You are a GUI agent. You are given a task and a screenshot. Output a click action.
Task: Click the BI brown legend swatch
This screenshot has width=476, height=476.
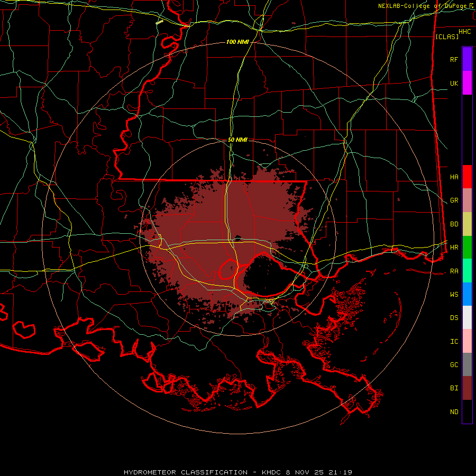[467, 388]
